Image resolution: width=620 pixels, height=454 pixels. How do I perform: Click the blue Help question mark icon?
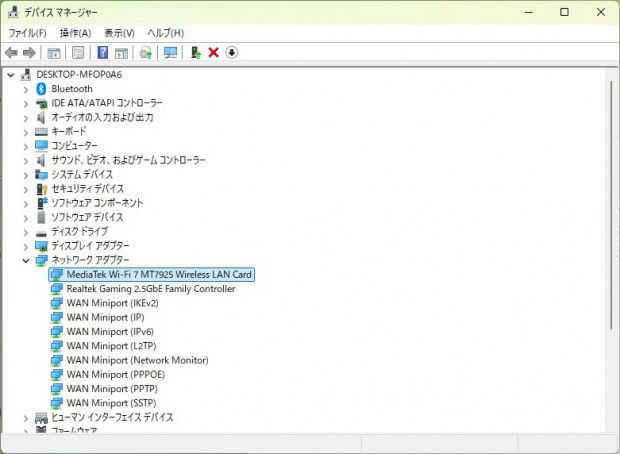102,53
